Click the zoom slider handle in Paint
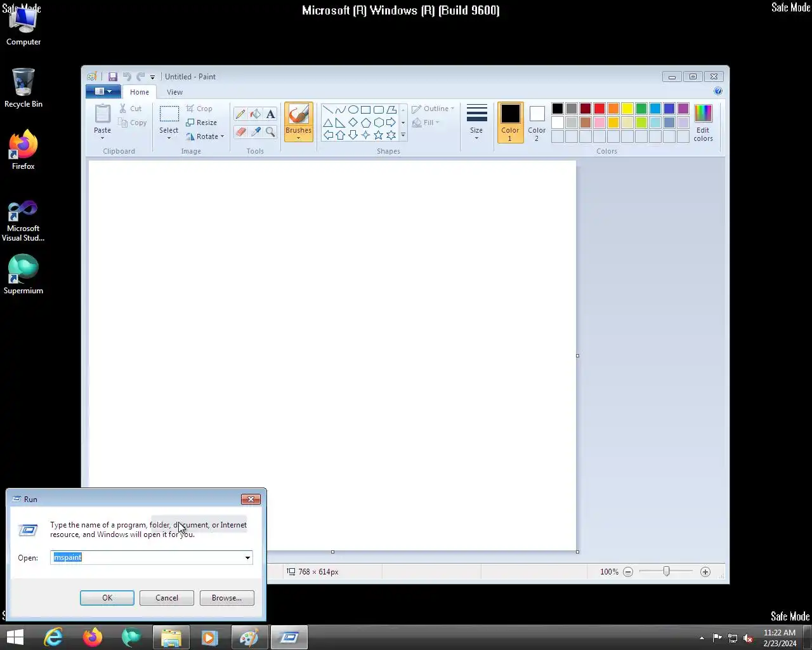 coord(666,572)
